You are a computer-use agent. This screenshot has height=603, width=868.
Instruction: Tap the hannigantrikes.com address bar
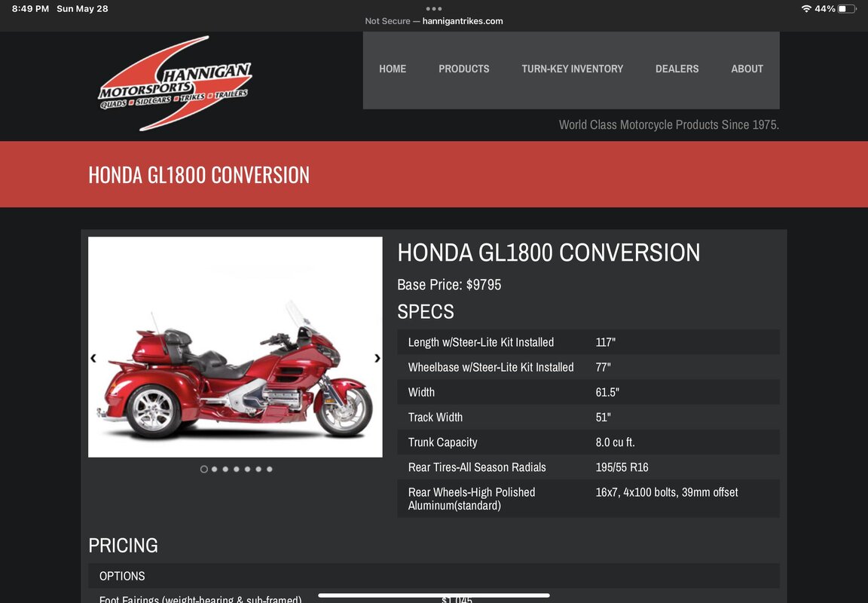434,21
